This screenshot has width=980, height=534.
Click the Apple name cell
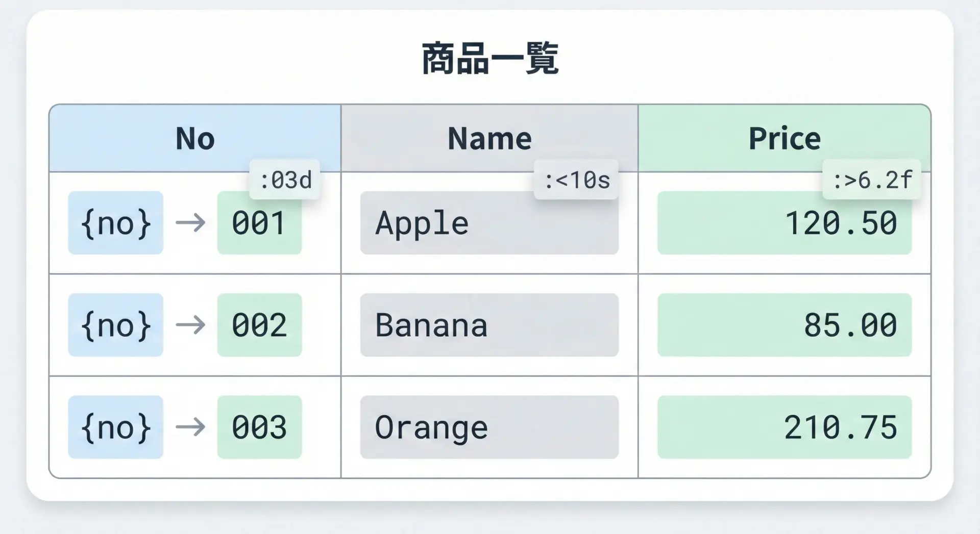[x=489, y=223]
